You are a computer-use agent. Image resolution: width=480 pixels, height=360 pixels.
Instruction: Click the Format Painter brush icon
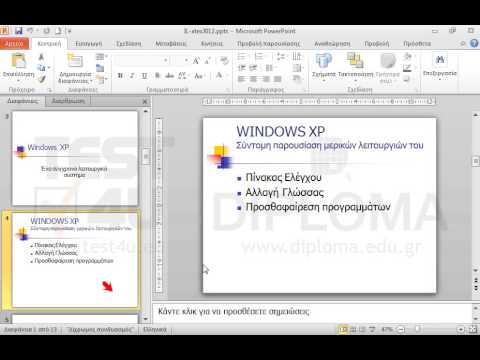coord(41,79)
